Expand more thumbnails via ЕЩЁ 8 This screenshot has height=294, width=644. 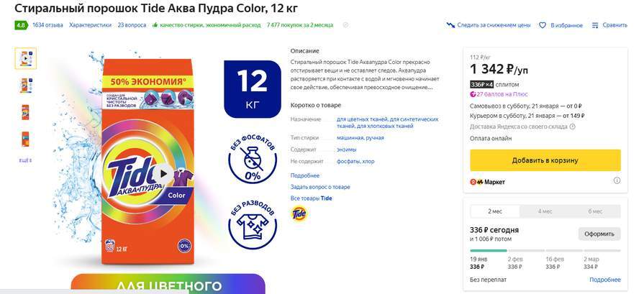click(25, 161)
